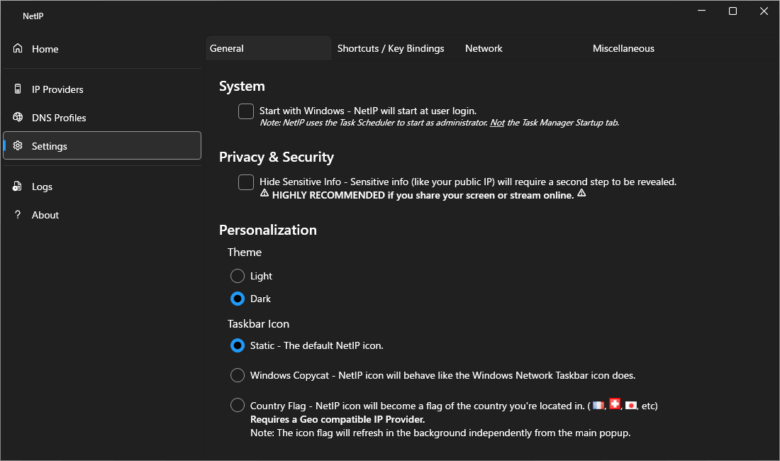Click the Task Scheduler note text
Image resolution: width=780 pixels, height=461 pixels.
pos(439,122)
